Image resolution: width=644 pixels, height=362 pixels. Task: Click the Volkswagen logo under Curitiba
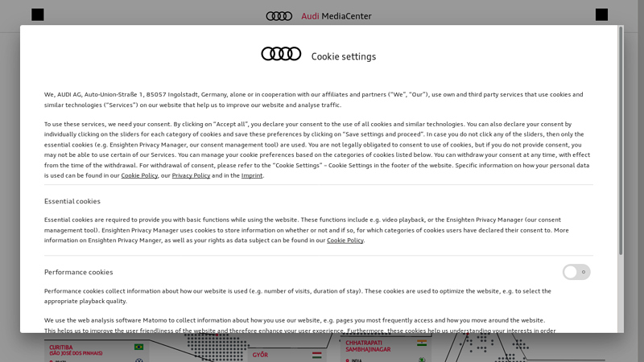[139, 360]
